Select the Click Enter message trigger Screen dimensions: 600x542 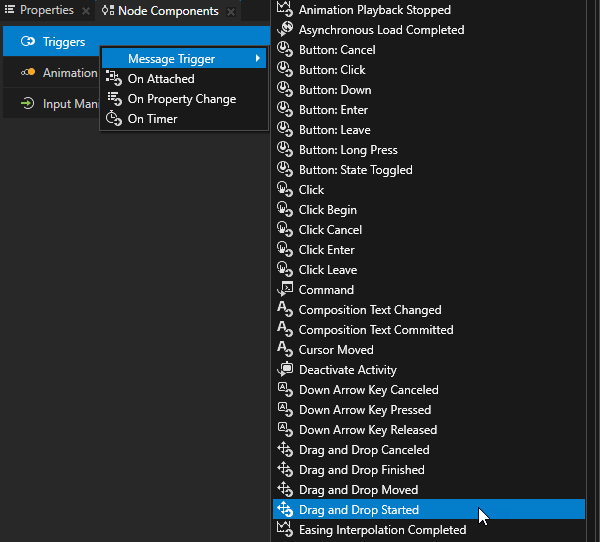pos(429,249)
